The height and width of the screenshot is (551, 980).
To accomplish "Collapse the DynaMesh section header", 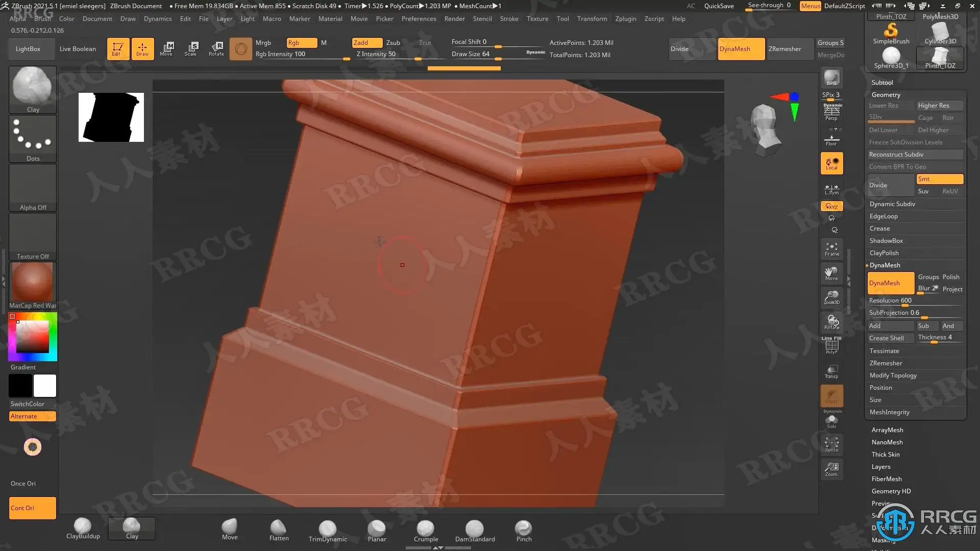I will (x=885, y=265).
